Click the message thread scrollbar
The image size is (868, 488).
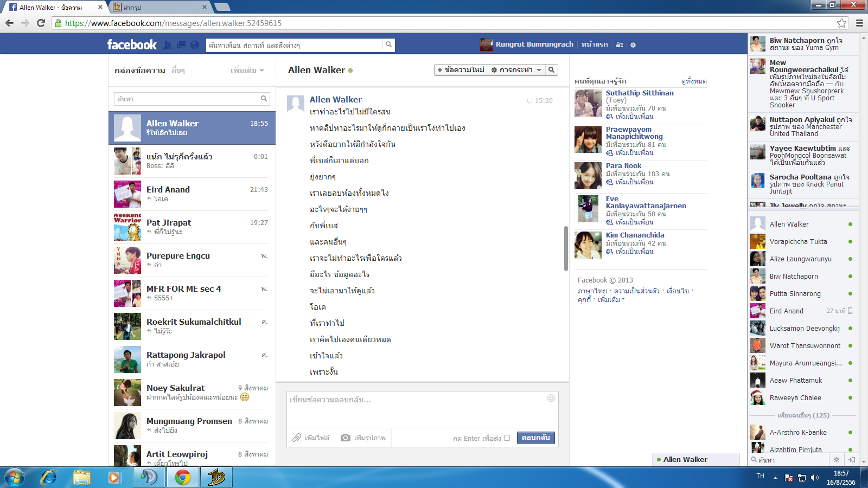pyautogui.click(x=566, y=248)
